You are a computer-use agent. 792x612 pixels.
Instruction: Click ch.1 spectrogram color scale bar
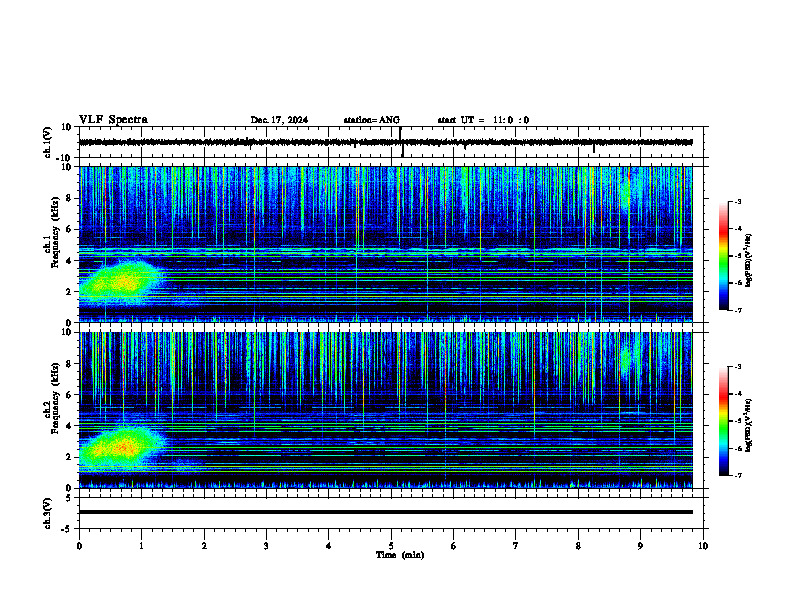724,256
